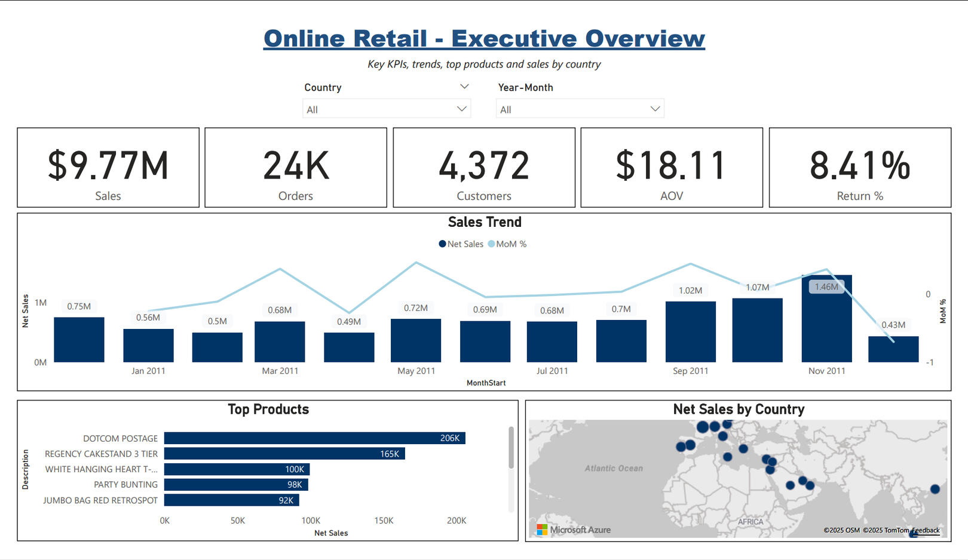Click the Net Sales legend marker
The width and height of the screenshot is (968, 560).
pyautogui.click(x=442, y=244)
